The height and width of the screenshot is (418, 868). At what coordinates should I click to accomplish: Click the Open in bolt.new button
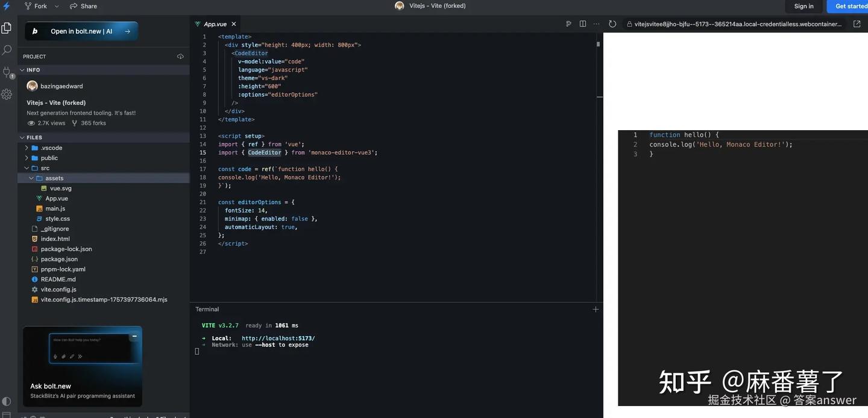(x=81, y=31)
